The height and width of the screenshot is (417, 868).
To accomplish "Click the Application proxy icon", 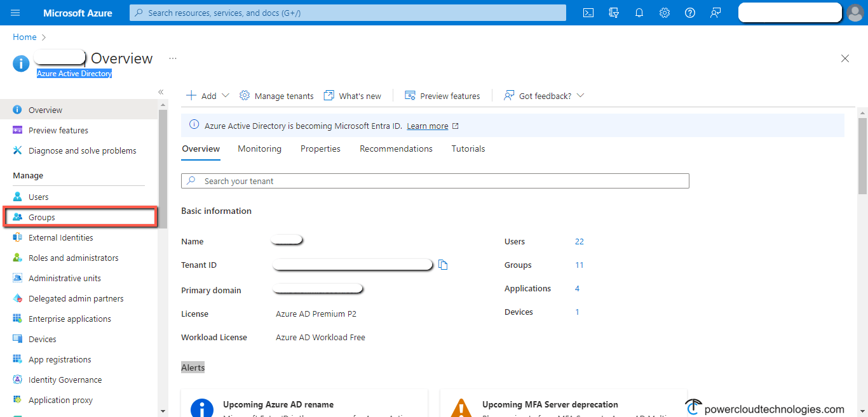I will (x=18, y=400).
